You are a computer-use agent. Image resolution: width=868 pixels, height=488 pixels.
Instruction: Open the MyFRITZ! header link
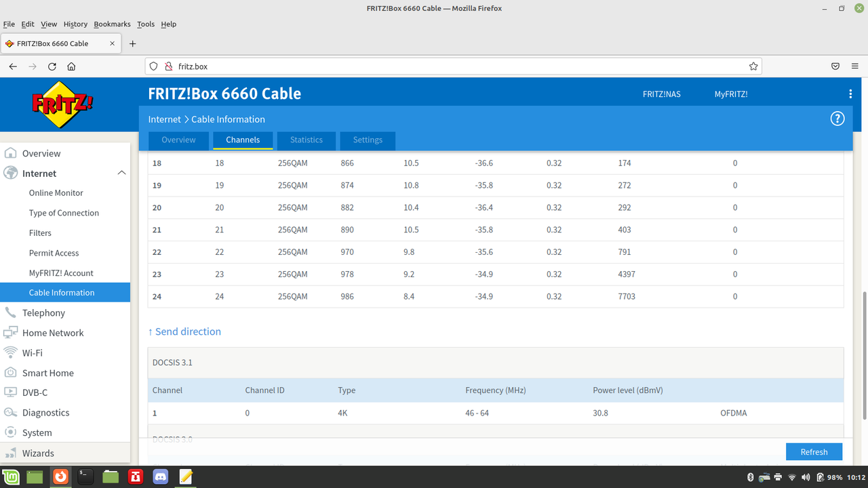[x=731, y=94]
